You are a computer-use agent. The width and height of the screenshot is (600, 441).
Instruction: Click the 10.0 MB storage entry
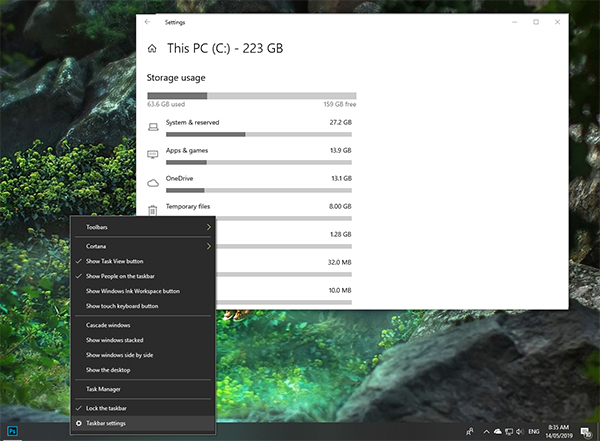click(284, 296)
